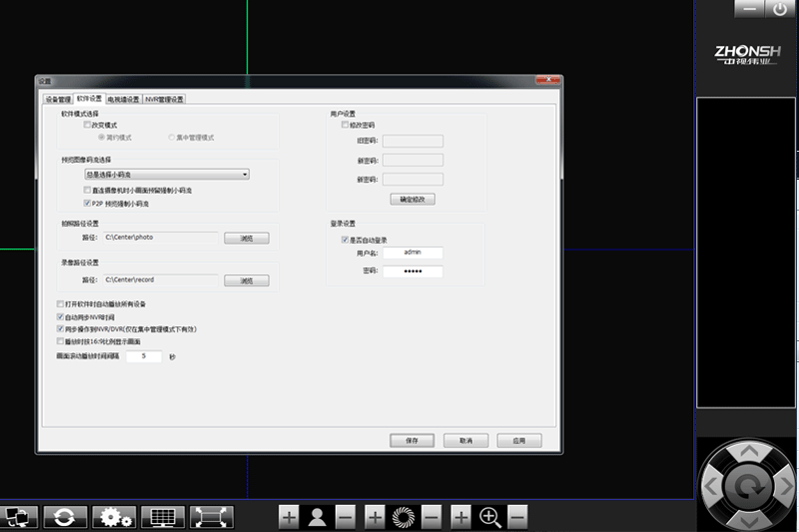Click 浏览 button for record path

pos(247,280)
